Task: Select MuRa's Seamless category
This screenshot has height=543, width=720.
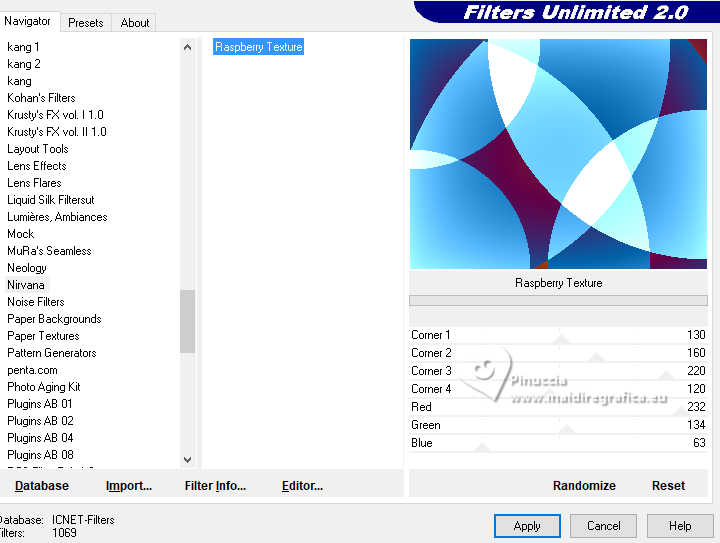Action: coord(50,251)
